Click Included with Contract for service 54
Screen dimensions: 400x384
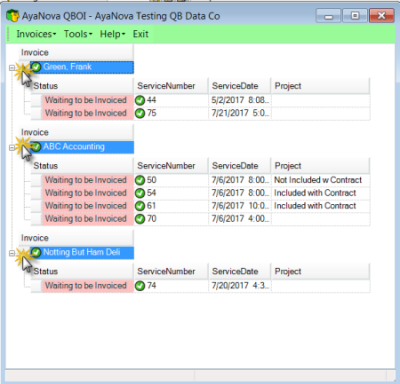pyautogui.click(x=321, y=193)
